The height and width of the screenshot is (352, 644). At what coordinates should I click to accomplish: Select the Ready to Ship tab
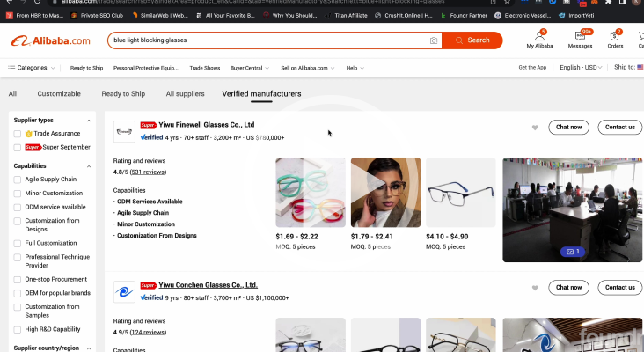(123, 93)
